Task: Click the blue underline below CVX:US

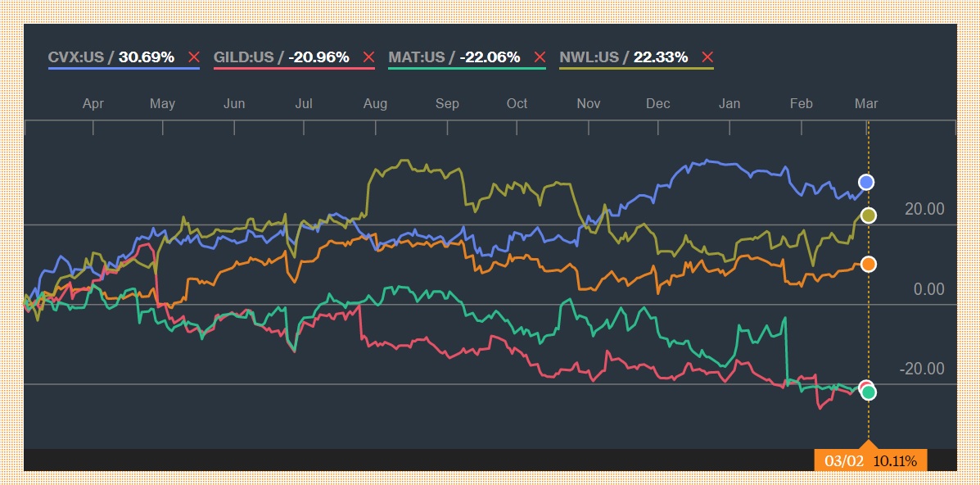Action: (x=124, y=68)
